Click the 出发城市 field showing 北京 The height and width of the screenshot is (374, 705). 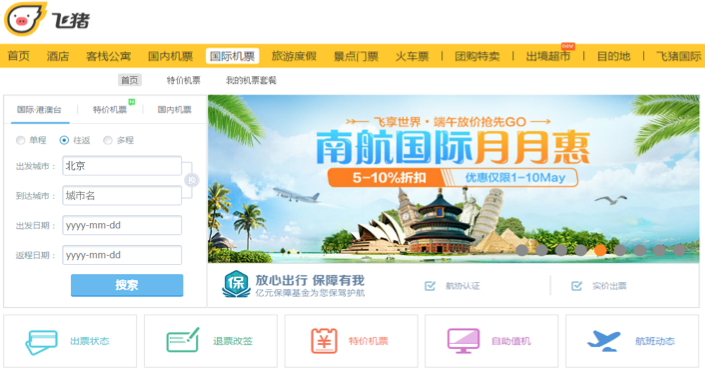pos(122,166)
